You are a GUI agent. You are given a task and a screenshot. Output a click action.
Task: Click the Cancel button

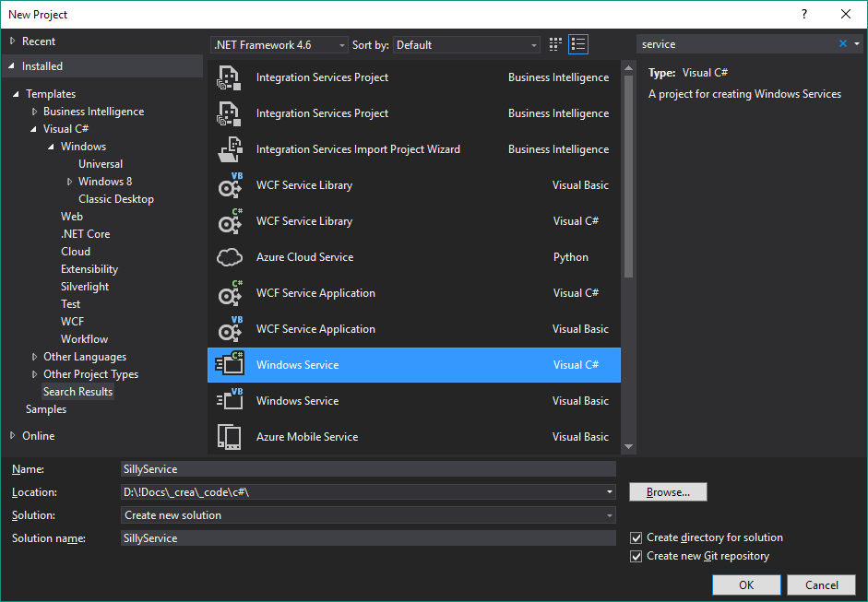tap(822, 584)
